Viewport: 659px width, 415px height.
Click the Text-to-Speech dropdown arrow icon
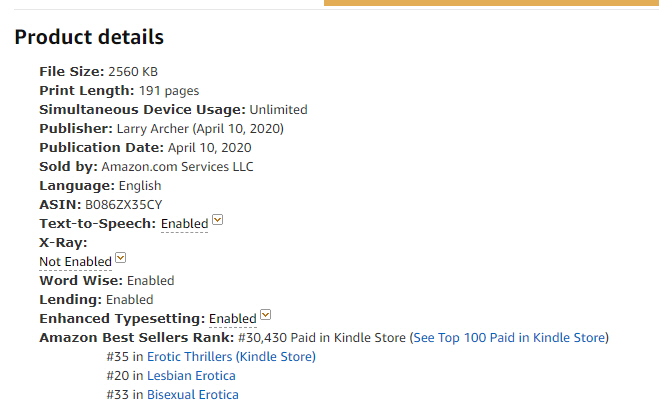click(x=218, y=221)
